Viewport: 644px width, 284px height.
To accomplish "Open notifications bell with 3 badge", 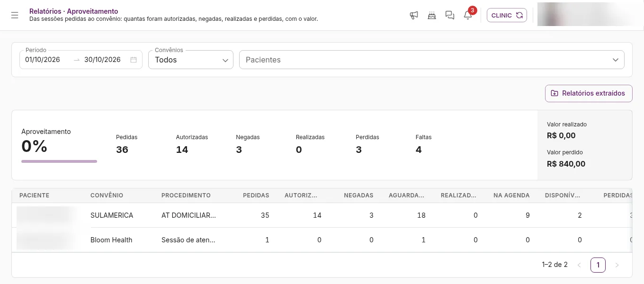I will pos(468,15).
